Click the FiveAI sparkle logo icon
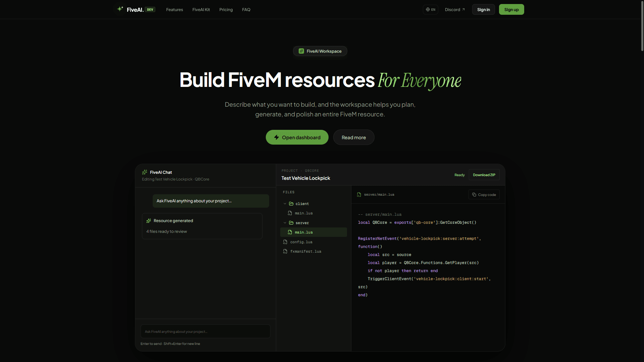Image resolution: width=644 pixels, height=362 pixels. coord(120,9)
